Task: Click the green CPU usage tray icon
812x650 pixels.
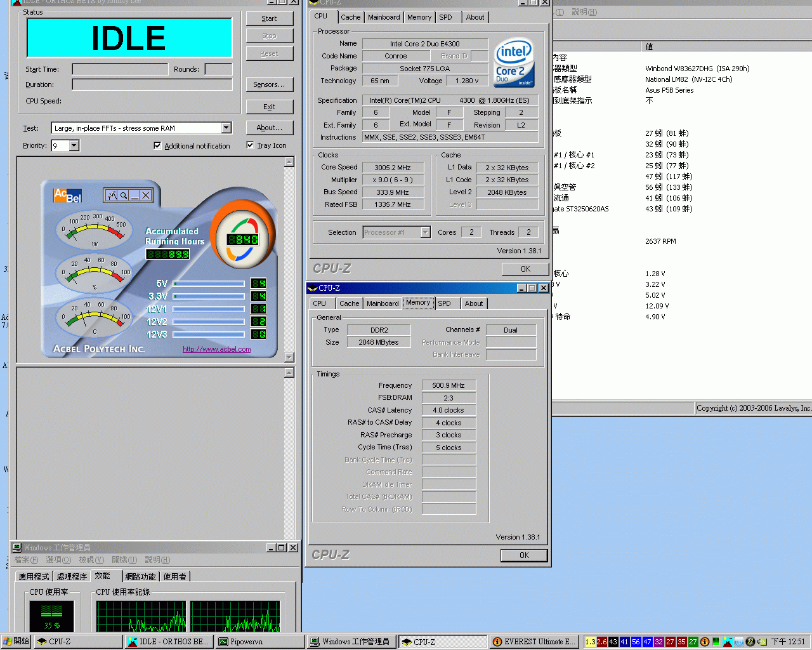Action: [716, 642]
